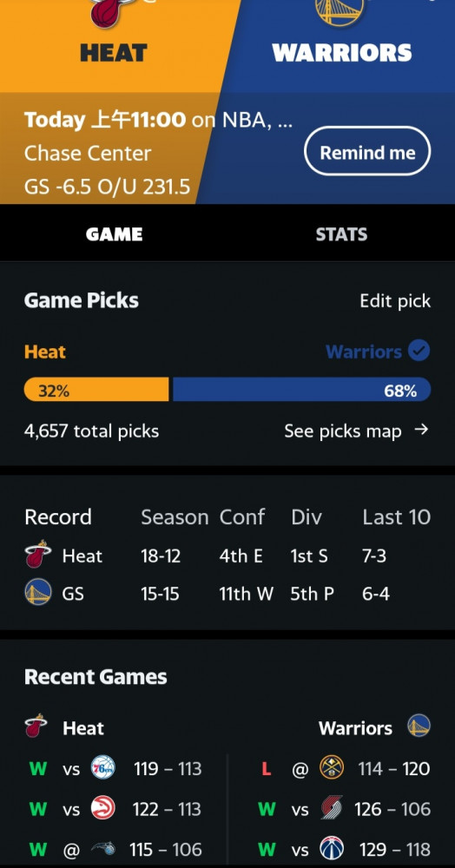The width and height of the screenshot is (455, 868).
Task: Select the blue 68% Warriors pick bar
Action: coord(301,390)
